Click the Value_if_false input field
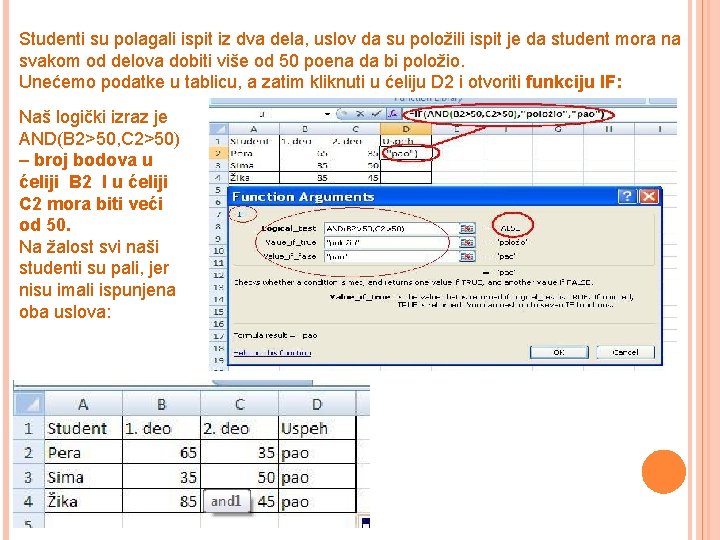 [391, 257]
